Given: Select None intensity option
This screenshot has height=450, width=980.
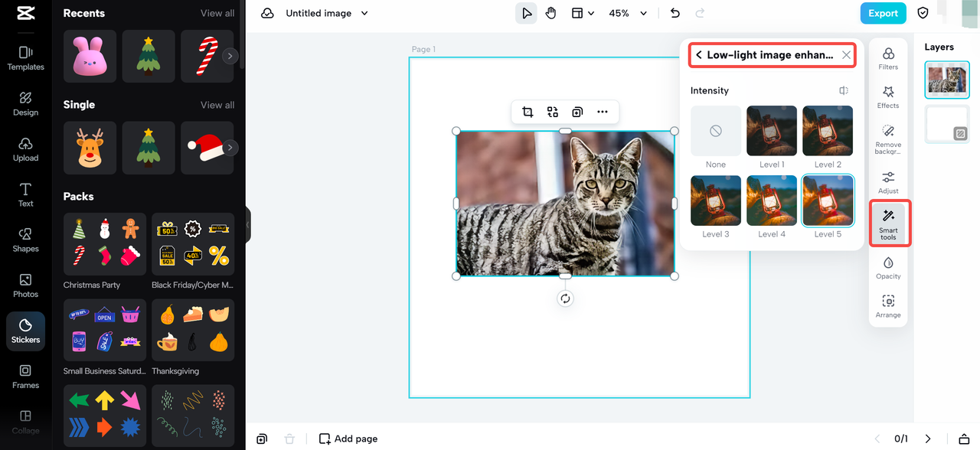Looking at the screenshot, I should coord(716,131).
